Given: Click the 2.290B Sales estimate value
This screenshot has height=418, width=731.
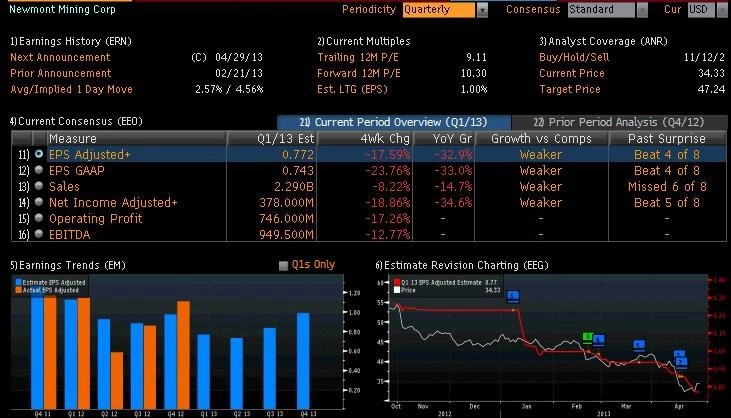Looking at the screenshot, I should [294, 186].
